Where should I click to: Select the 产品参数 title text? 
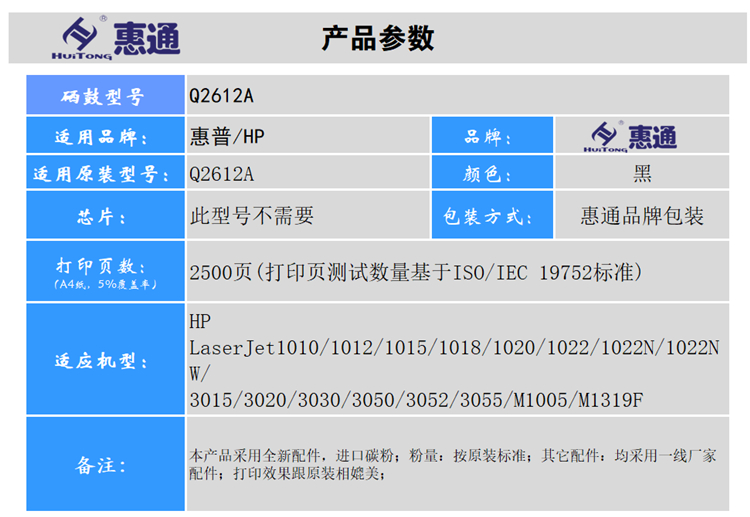point(378,38)
